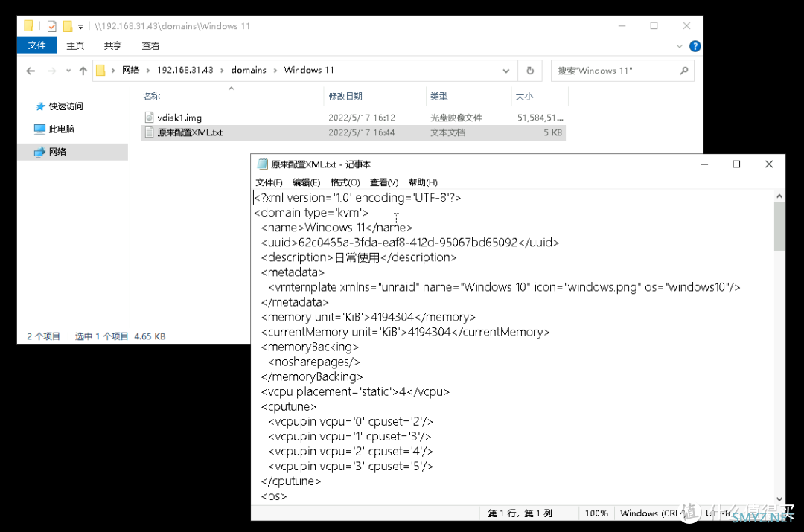
Task: Go back with the Explorer back arrow
Action: point(31,71)
